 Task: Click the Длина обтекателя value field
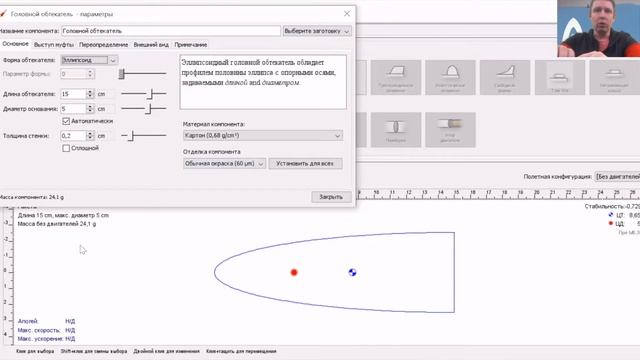pyautogui.click(x=73, y=94)
